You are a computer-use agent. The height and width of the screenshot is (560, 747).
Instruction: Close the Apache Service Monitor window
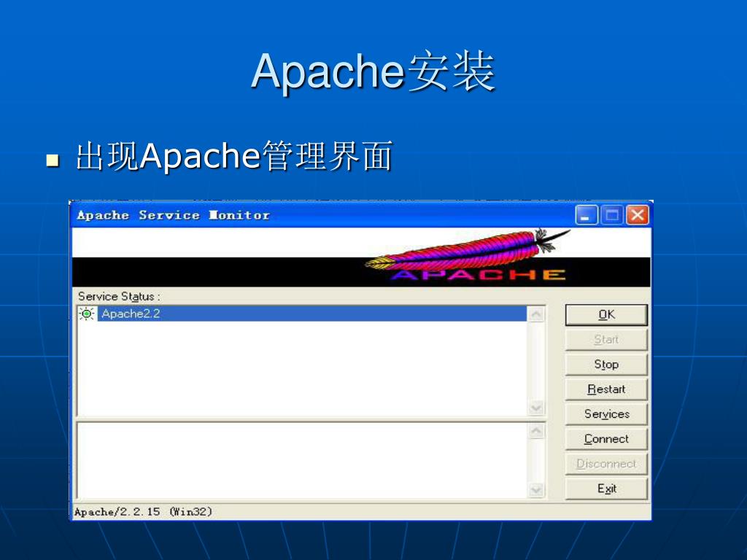[x=638, y=215]
